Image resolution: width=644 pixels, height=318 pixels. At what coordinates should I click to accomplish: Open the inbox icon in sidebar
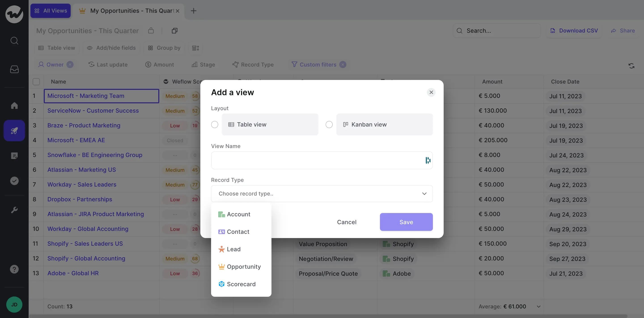pos(14,69)
